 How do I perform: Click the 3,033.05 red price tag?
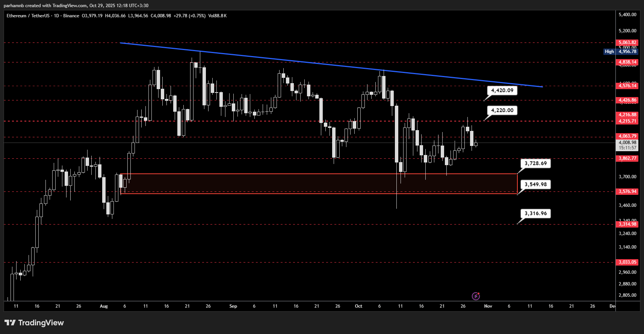tap(627, 262)
